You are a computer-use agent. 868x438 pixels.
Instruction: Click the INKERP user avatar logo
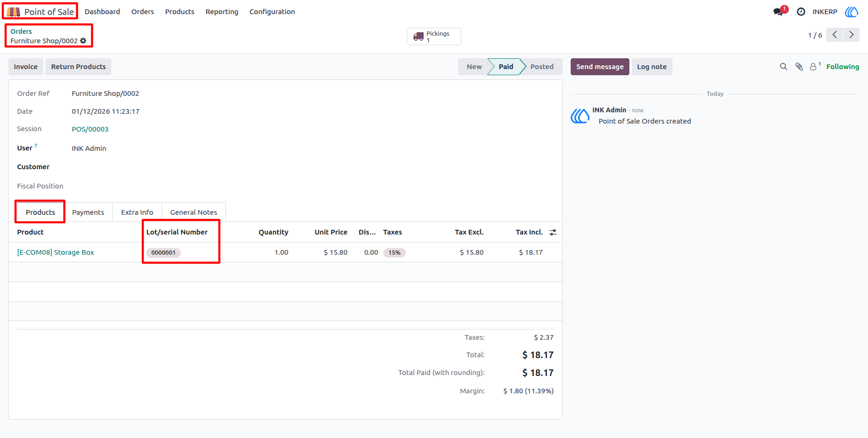pyautogui.click(x=852, y=12)
